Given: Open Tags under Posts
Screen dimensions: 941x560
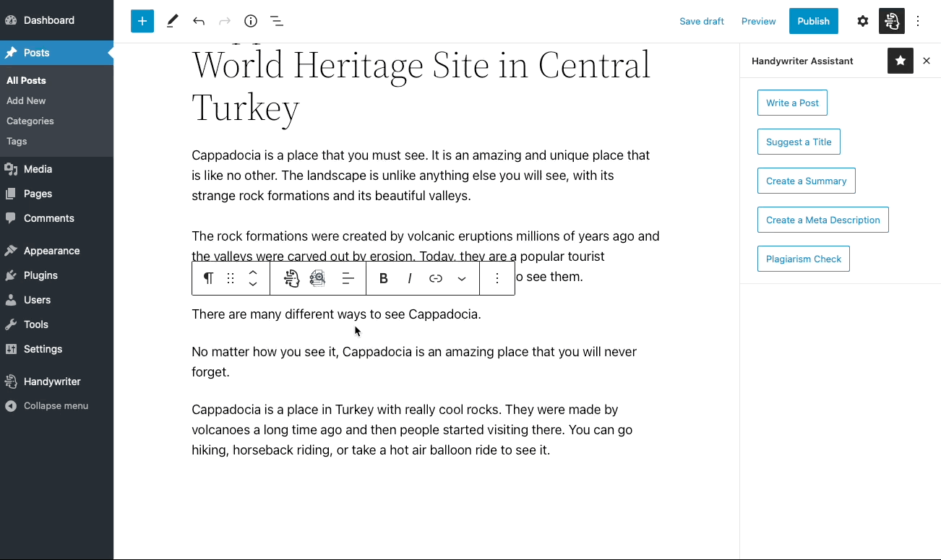Looking at the screenshot, I should pos(17,141).
